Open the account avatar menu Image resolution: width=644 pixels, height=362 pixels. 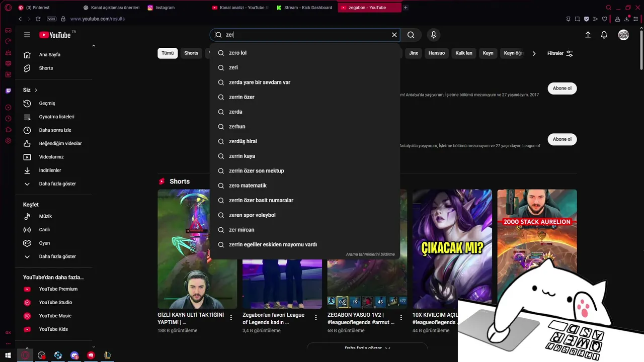pos(623,35)
